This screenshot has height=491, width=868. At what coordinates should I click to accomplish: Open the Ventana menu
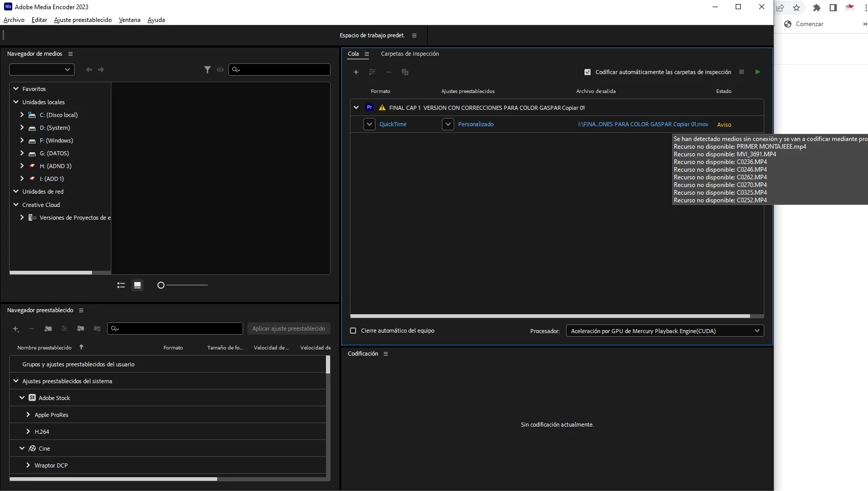[130, 20]
